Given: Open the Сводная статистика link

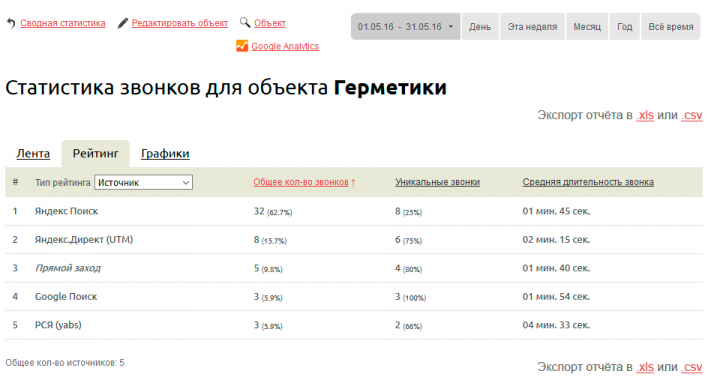Looking at the screenshot, I should pos(63,23).
